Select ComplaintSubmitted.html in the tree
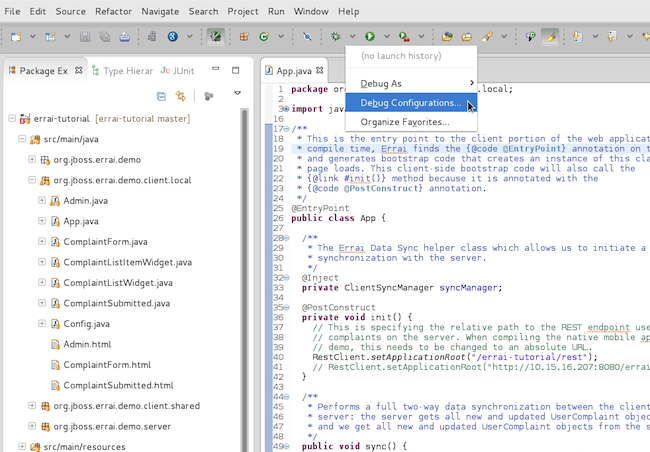The image size is (650, 452). [118, 385]
